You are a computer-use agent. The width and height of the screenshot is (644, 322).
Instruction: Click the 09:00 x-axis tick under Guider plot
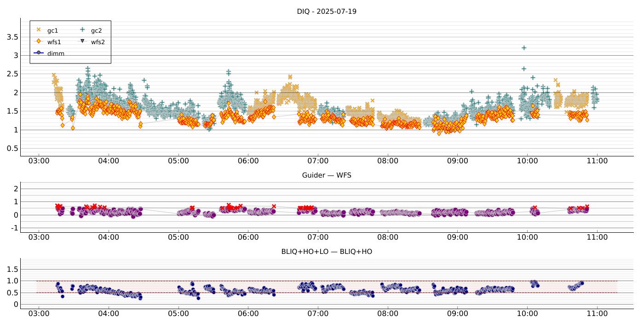(458, 237)
